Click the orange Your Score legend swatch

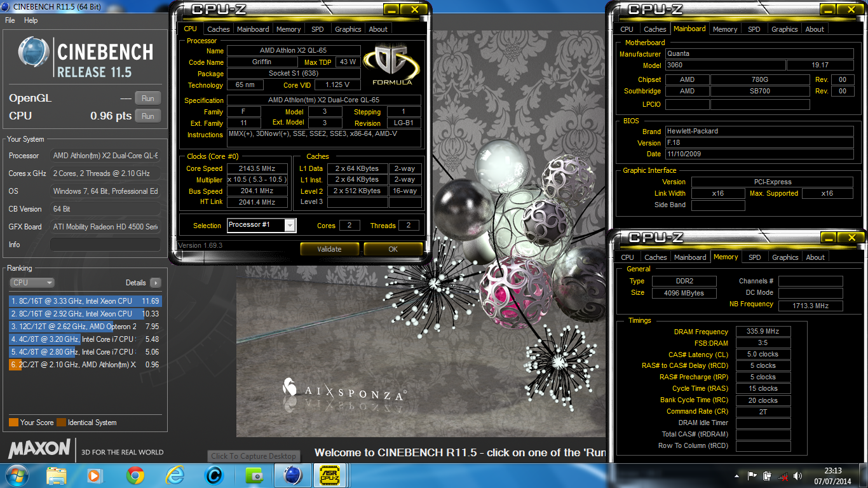[x=13, y=423]
